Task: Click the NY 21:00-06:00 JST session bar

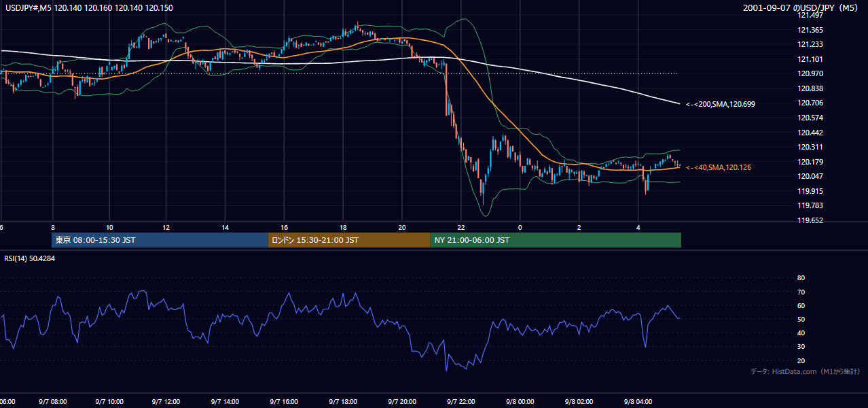Action: tap(556, 240)
